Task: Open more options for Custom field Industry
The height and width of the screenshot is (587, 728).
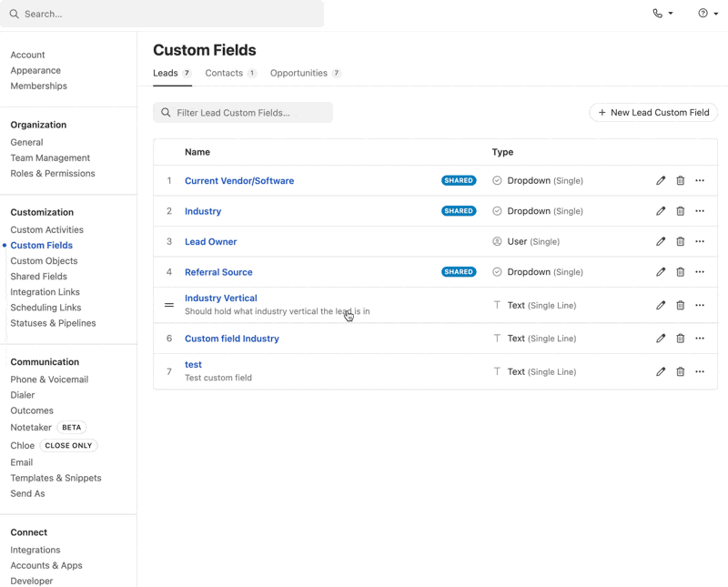Action: coord(700,339)
